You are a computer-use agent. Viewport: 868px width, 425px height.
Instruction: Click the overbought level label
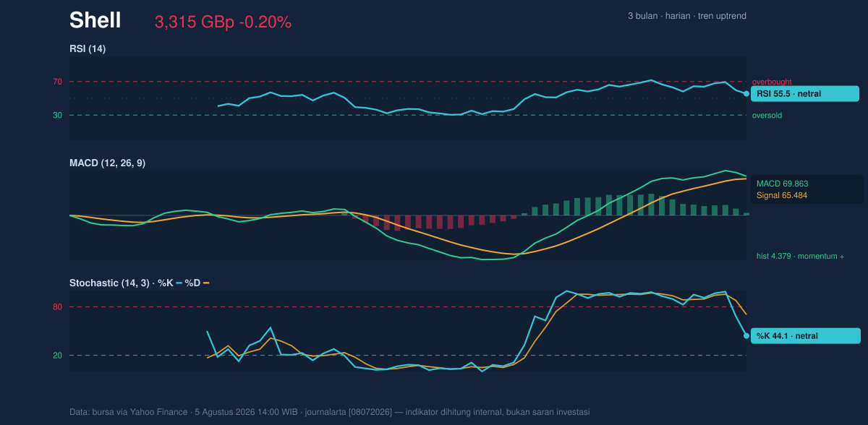[773, 82]
